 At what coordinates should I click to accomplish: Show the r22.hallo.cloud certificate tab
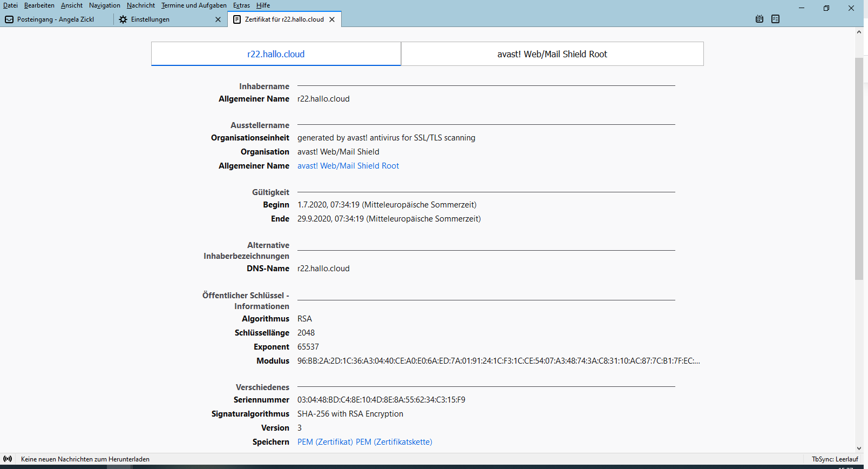(x=276, y=54)
